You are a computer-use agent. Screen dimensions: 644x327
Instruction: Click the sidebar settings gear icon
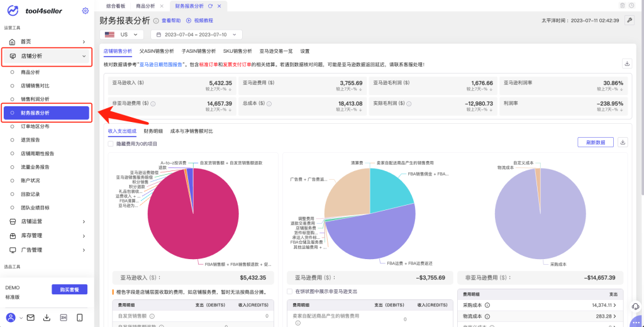pos(85,11)
